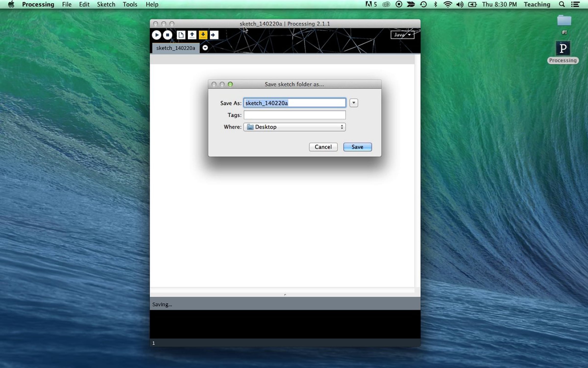
Task: Open the Sketch menu
Action: pyautogui.click(x=106, y=4)
